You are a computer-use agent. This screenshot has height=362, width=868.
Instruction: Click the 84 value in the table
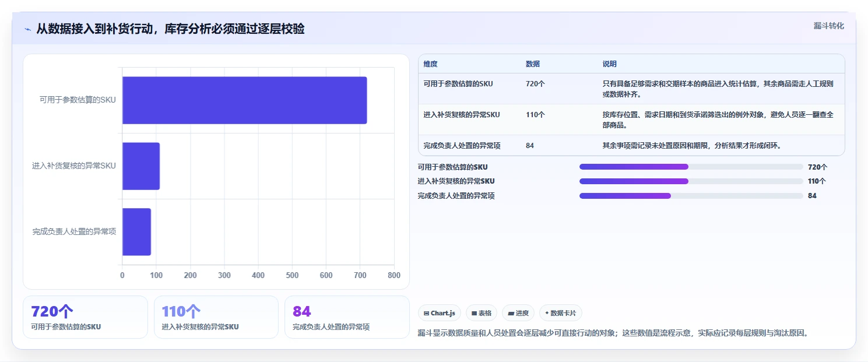(x=530, y=146)
